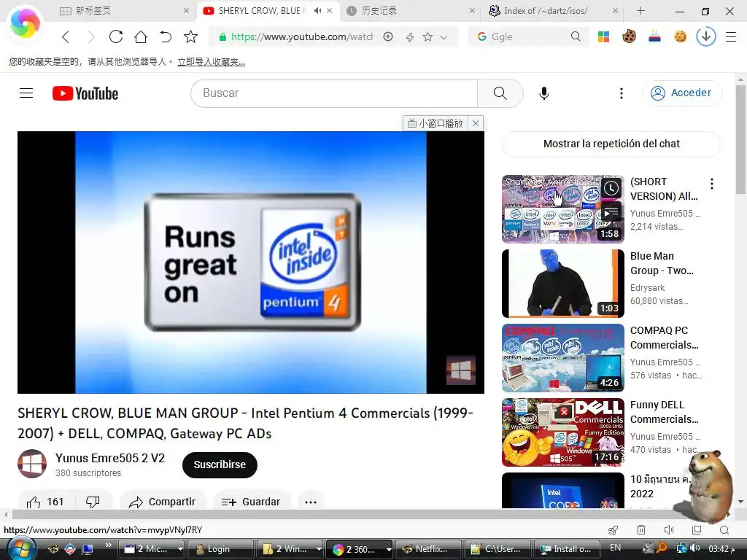Viewport: 747px width, 560px height.
Task: Click the Ggle browser search box
Action: tap(529, 36)
